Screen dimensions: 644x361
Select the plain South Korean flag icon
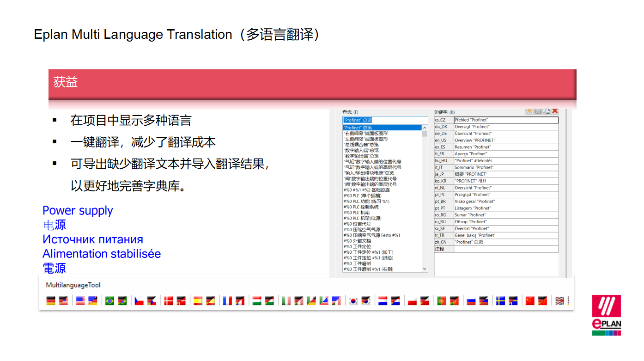[x=353, y=301]
